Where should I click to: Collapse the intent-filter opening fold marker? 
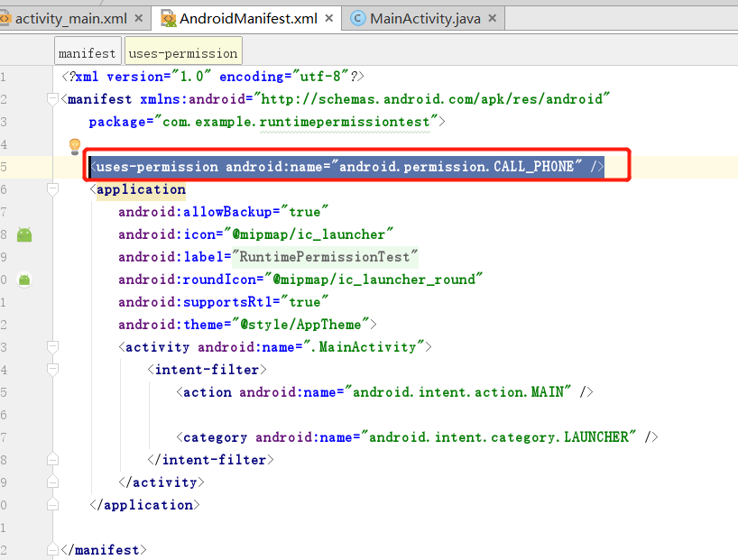point(52,370)
